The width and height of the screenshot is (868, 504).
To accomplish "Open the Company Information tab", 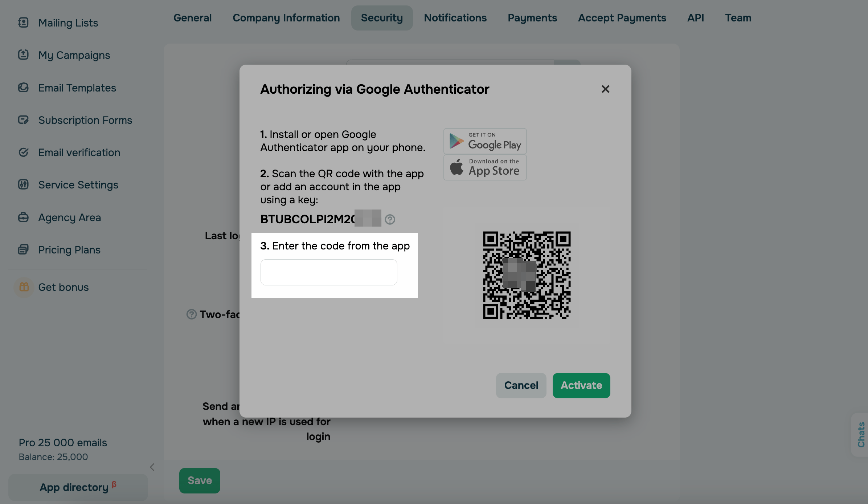I will click(x=286, y=18).
